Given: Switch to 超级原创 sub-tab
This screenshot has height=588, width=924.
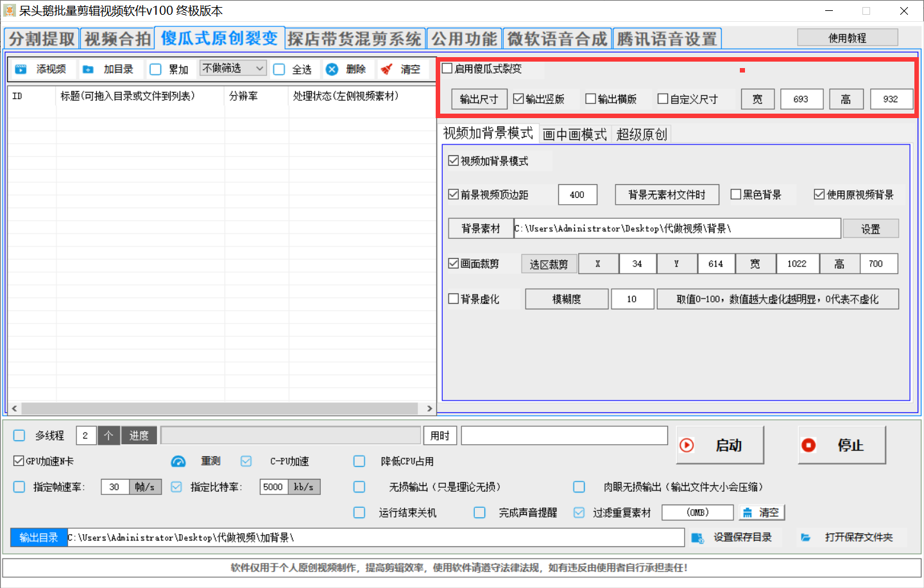Looking at the screenshot, I should pyautogui.click(x=642, y=134).
